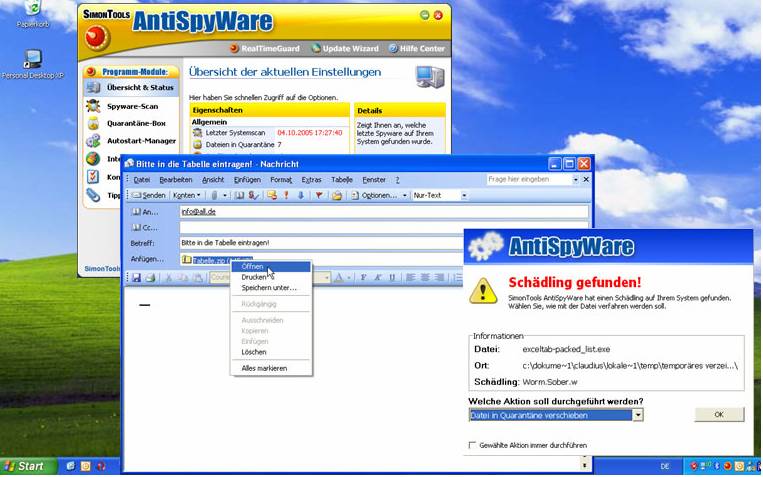
Task: Click the print icon in formatting toolbar
Action: pyautogui.click(x=150, y=277)
